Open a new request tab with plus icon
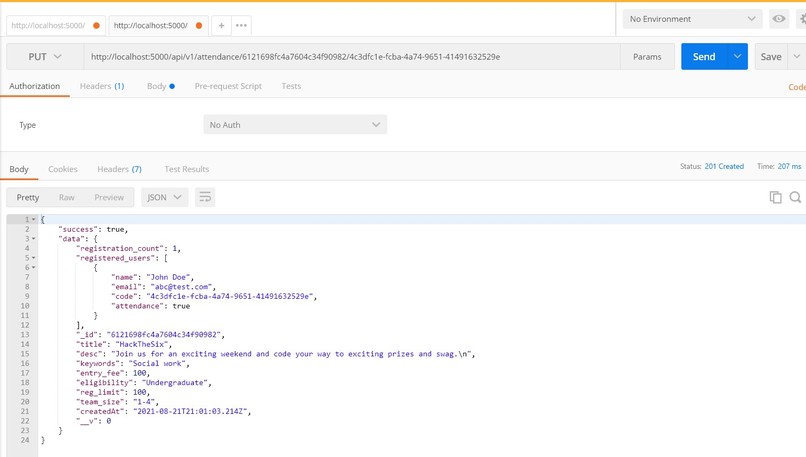Screen dimensions: 806x457 [x=221, y=25]
